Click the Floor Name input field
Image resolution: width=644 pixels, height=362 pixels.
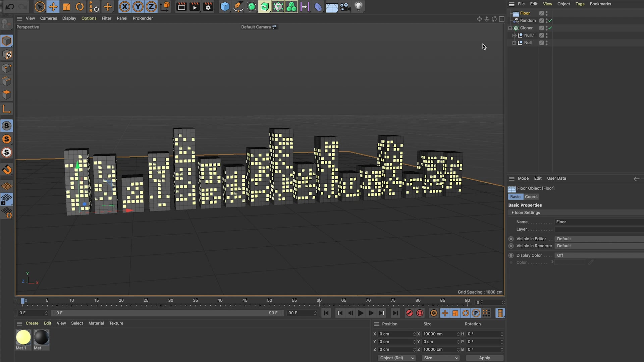pyautogui.click(x=599, y=222)
